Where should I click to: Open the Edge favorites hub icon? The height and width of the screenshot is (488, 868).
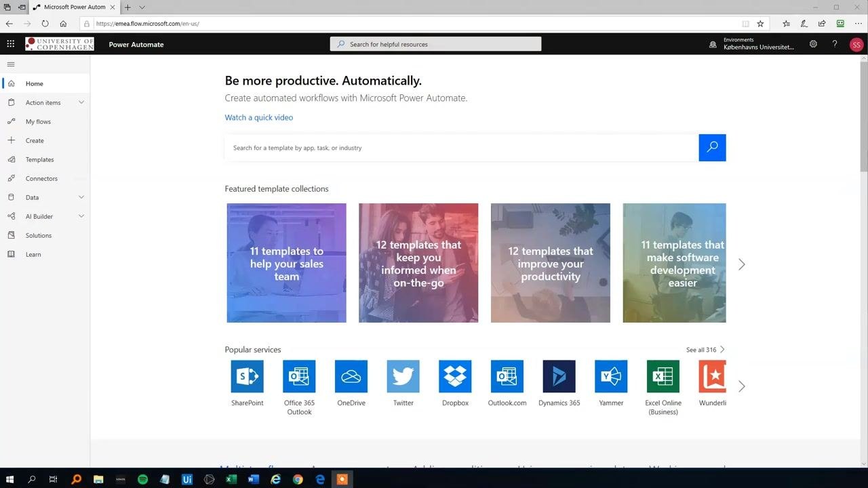coord(786,24)
